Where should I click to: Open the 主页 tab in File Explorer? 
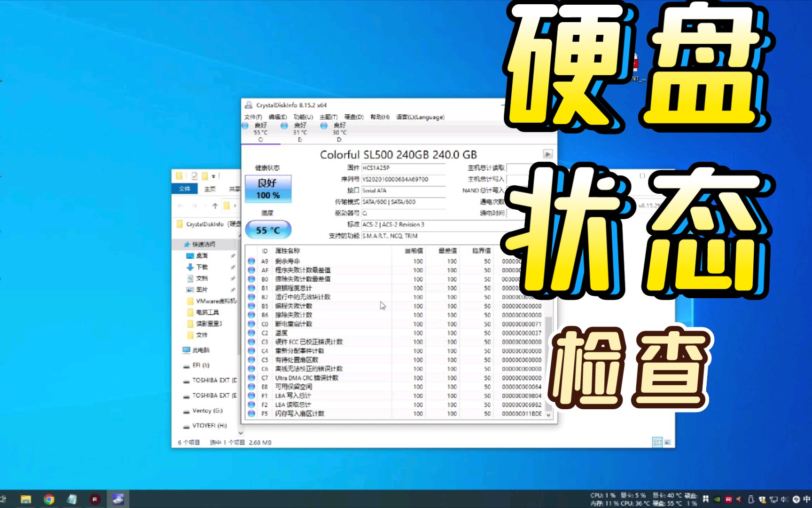tap(210, 189)
